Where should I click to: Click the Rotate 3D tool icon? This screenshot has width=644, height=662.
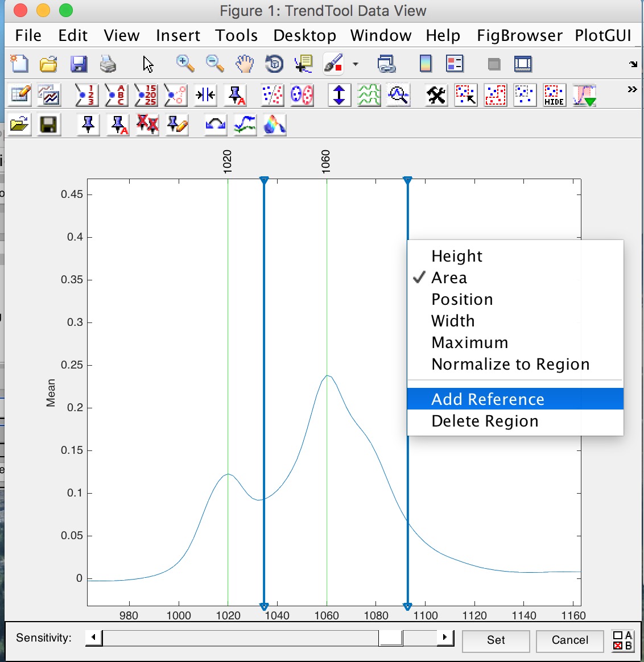pyautogui.click(x=274, y=64)
